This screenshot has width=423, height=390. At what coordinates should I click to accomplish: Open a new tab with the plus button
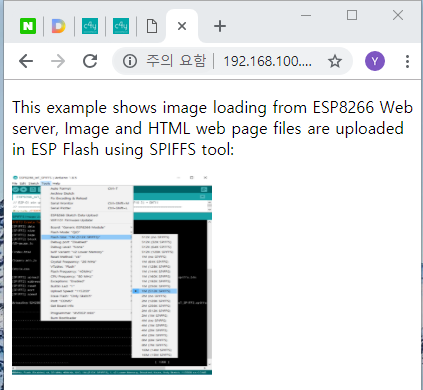click(220, 26)
